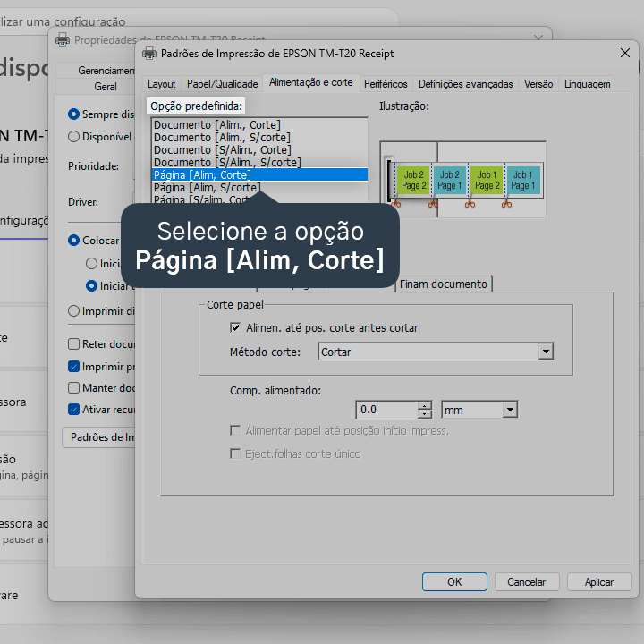The height and width of the screenshot is (644, 644).
Task: Click the Aplicar button
Action: click(598, 581)
